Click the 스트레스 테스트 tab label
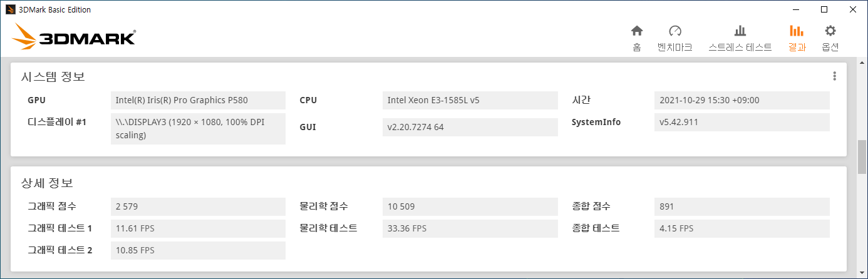The width and height of the screenshot is (868, 279). [740, 48]
